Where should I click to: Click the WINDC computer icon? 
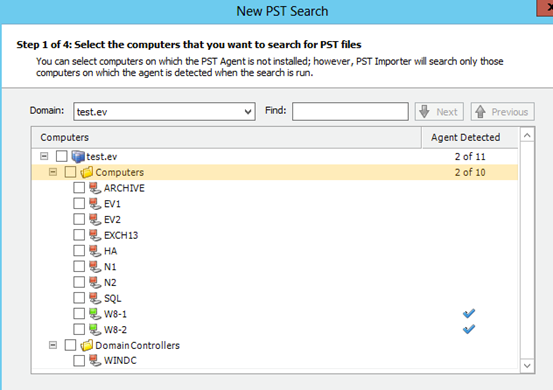[95, 360]
